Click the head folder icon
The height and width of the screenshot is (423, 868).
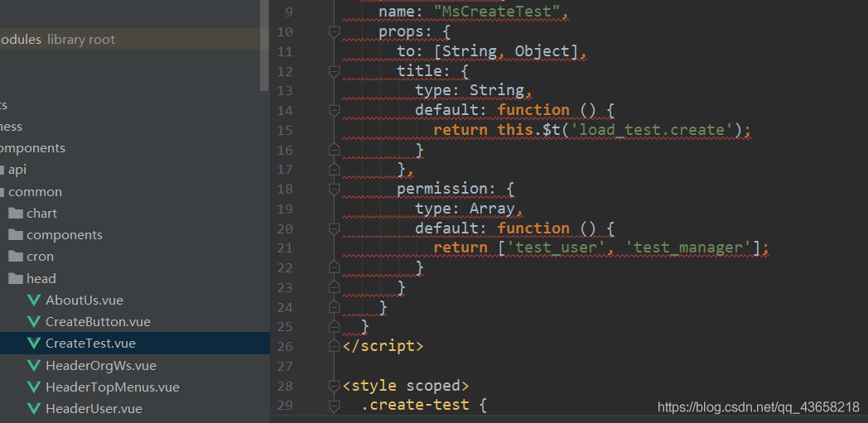15,278
